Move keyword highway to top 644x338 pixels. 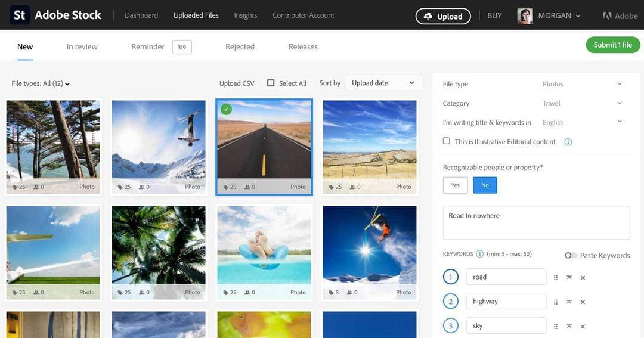pyautogui.click(x=569, y=302)
